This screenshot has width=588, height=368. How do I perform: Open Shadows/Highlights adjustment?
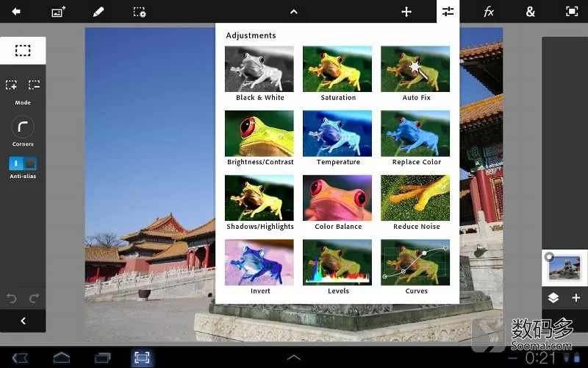tap(259, 203)
